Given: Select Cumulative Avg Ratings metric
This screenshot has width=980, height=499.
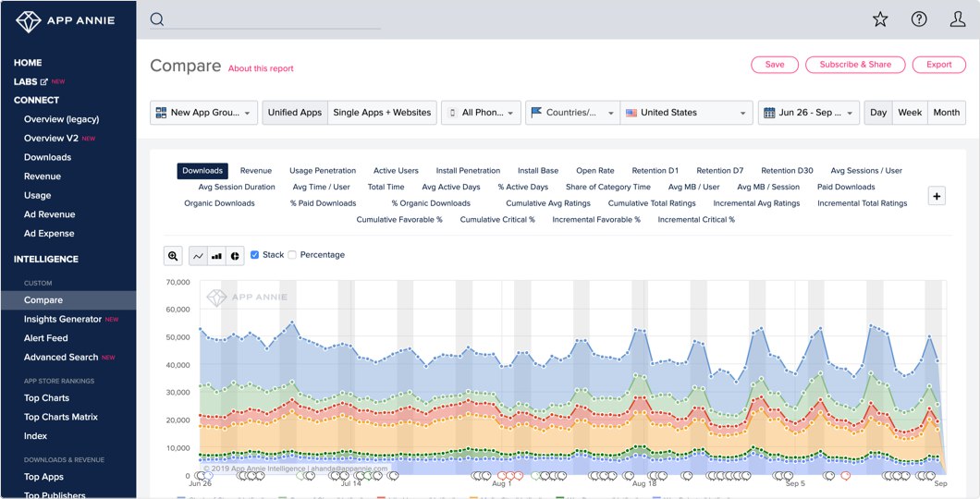Looking at the screenshot, I should [x=548, y=203].
